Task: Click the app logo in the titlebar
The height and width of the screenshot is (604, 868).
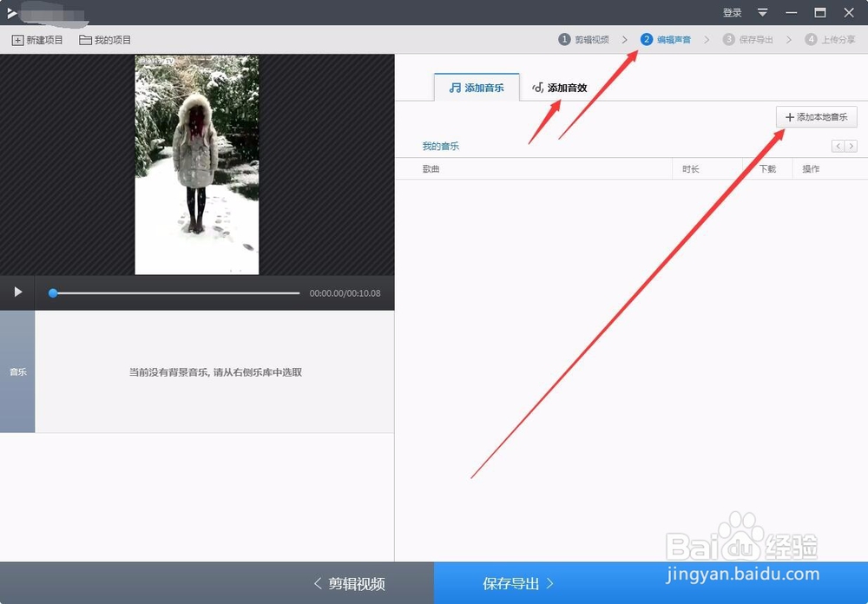Action: pyautogui.click(x=12, y=12)
